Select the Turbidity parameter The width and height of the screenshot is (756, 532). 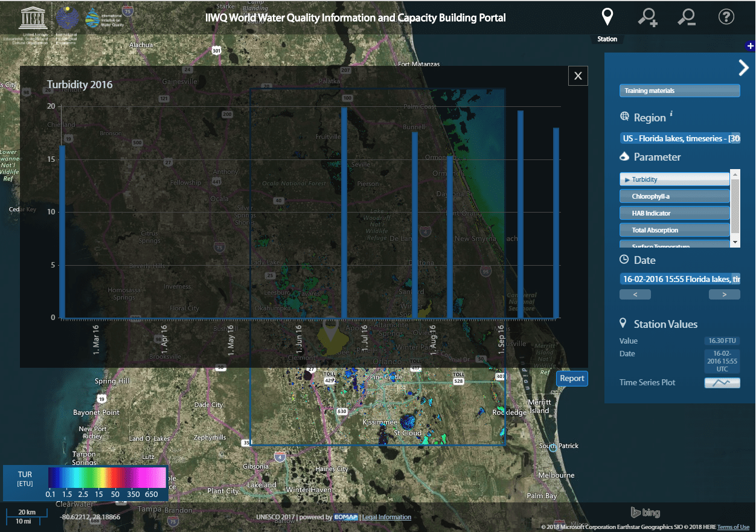point(674,179)
